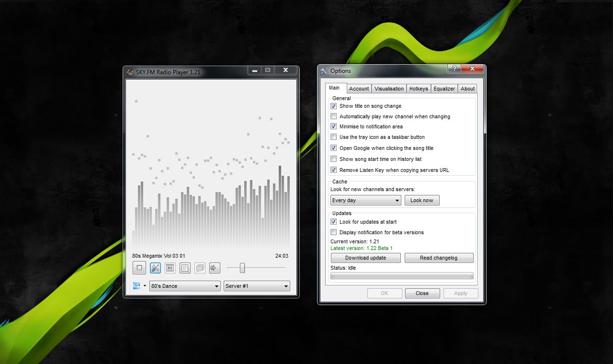Click the Close button in Options
The width and height of the screenshot is (613, 364).
coord(422,293)
